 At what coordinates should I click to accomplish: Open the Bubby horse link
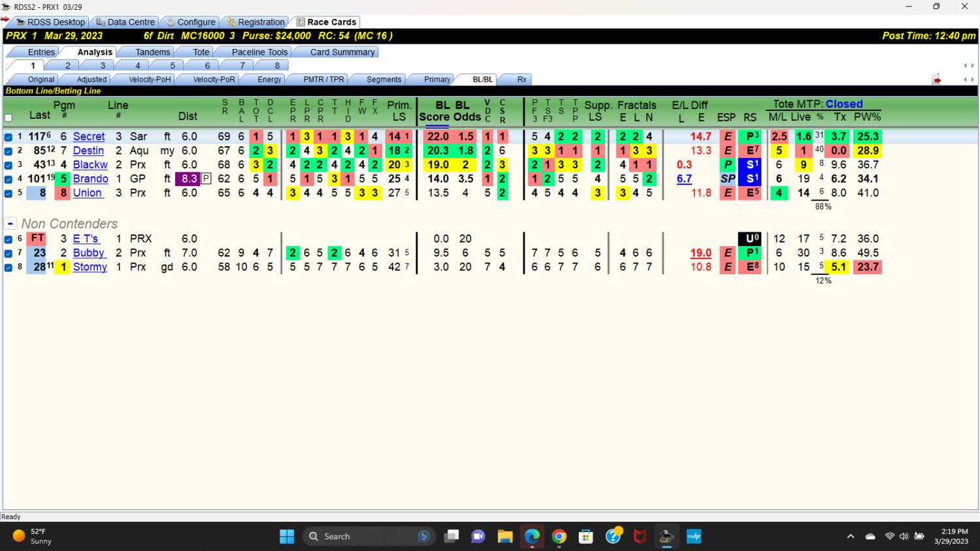point(89,253)
